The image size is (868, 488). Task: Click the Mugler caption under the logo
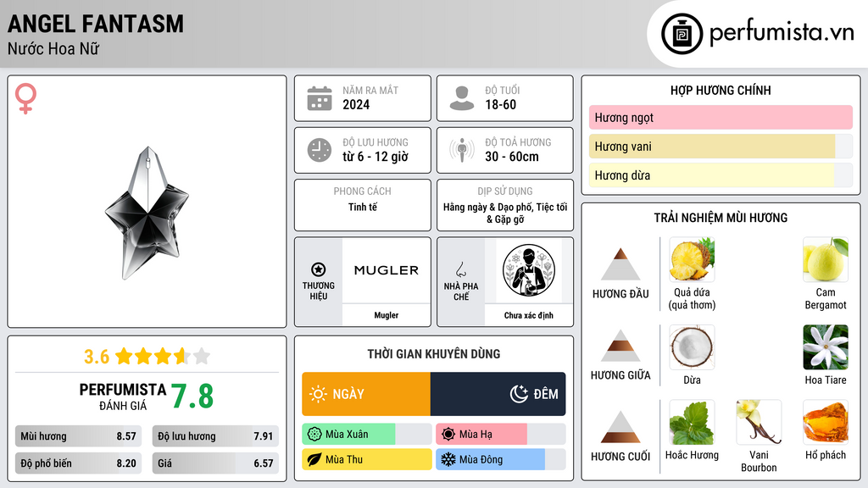pos(387,315)
